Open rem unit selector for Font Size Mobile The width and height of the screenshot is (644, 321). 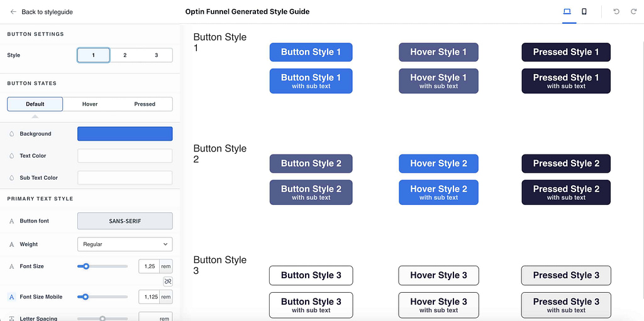[x=166, y=297]
